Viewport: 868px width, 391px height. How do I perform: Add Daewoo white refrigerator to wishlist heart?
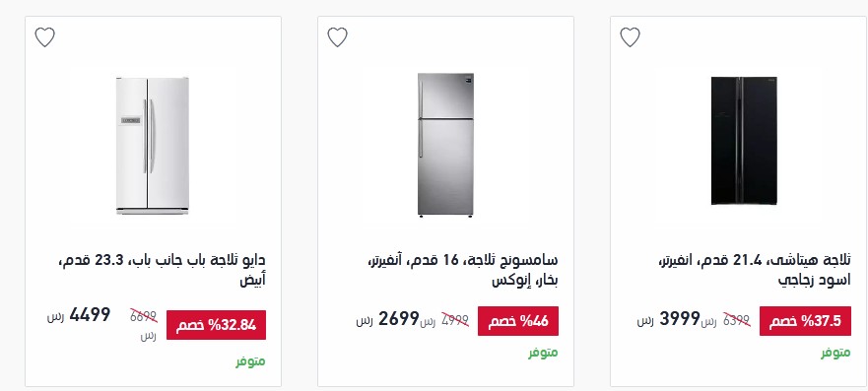point(45,37)
